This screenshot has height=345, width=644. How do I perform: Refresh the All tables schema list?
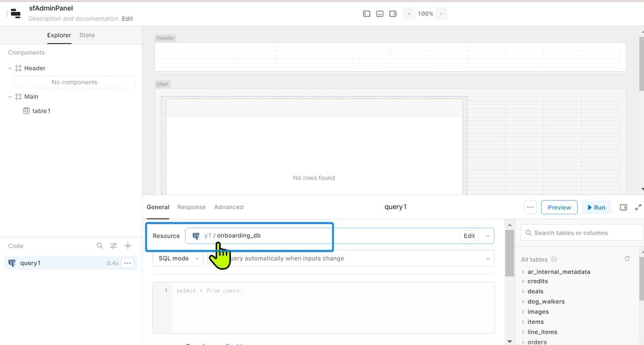click(627, 259)
